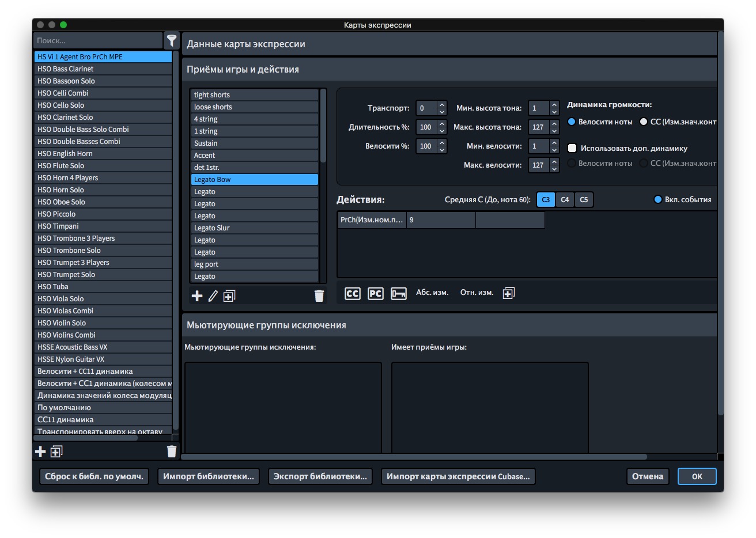This screenshot has height=538, width=756.
Task: Delete the selected expression map
Action: click(x=172, y=452)
